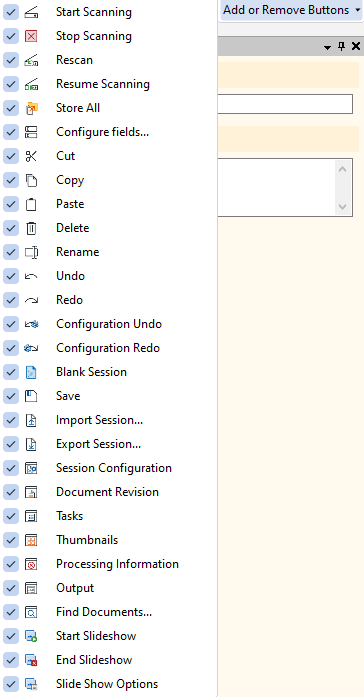Viewport: 364px width, 697px height.
Task: Click the Save floppy disk icon
Action: click(31, 396)
